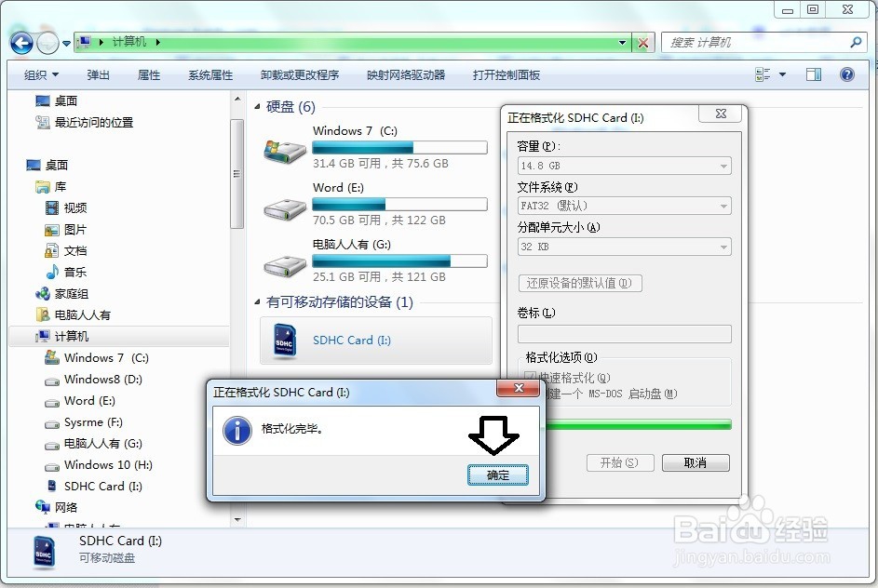Click the 电脑人人有 (G:) drive icon
The width and height of the screenshot is (878, 588).
[x=285, y=265]
